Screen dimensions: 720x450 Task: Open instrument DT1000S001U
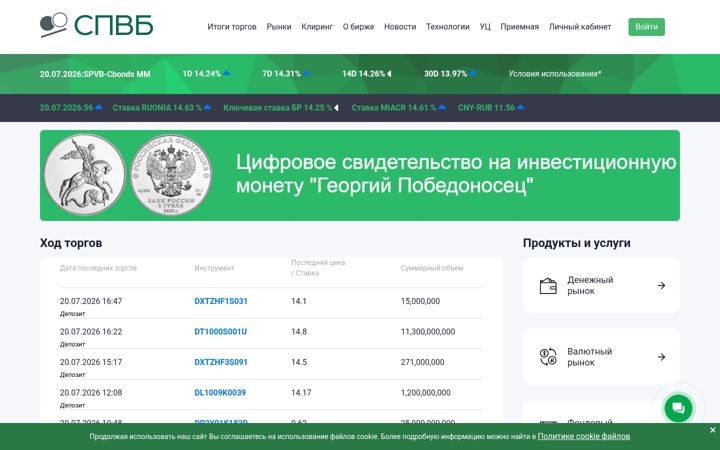(220, 332)
